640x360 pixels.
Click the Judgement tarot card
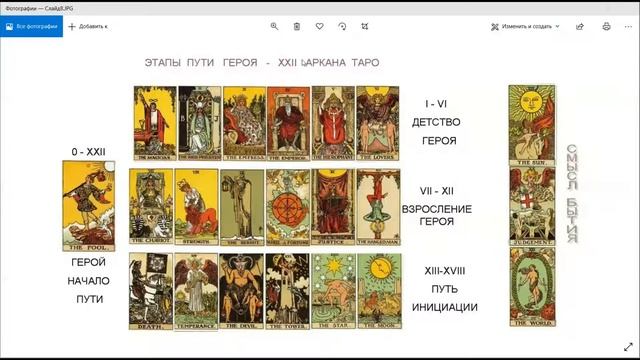(x=532, y=206)
